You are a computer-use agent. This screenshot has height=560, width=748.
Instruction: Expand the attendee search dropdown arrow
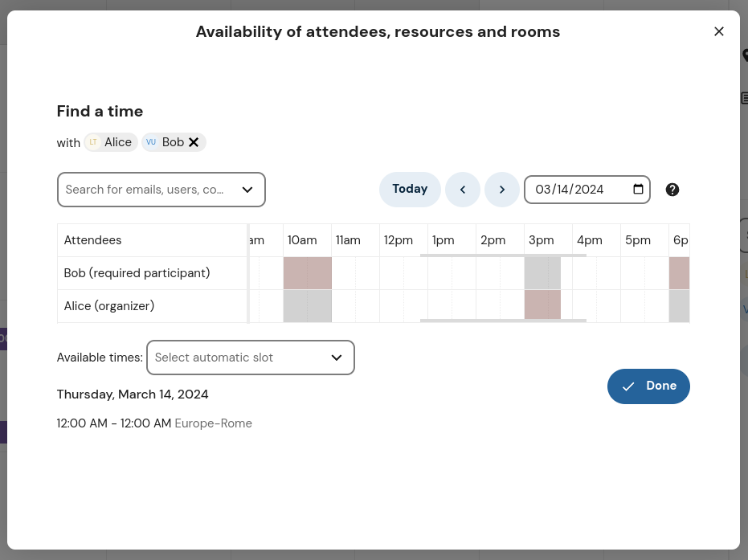(x=247, y=190)
